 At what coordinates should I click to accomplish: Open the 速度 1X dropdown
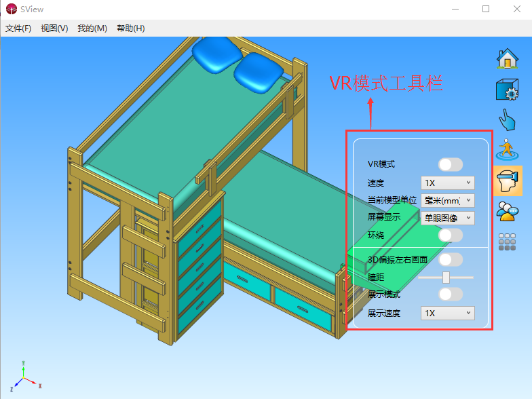(448, 183)
